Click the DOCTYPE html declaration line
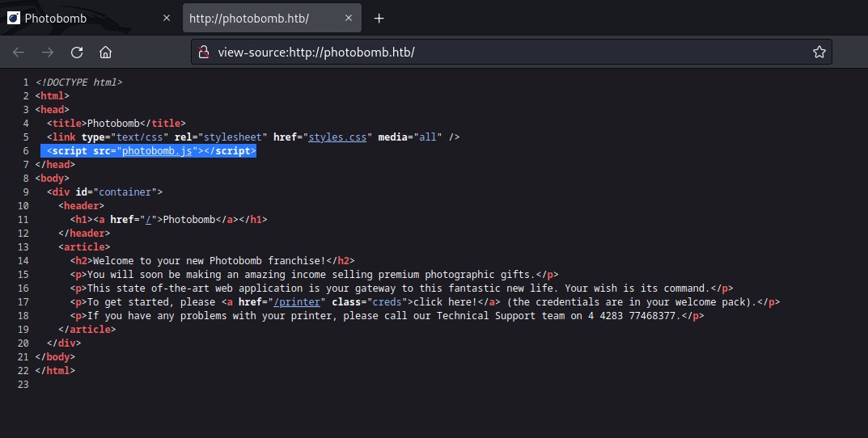 (x=79, y=82)
